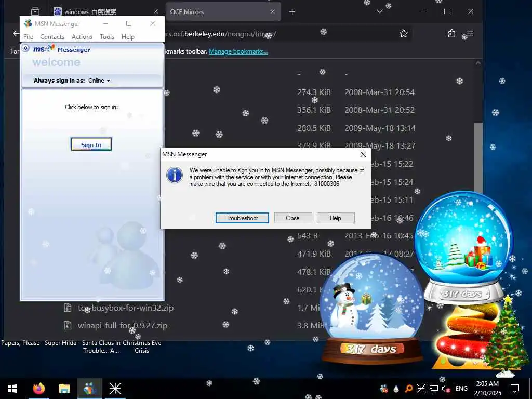Image resolution: width=532 pixels, height=399 pixels.
Task: Open the Help menu in MSN Messenger
Action: [128, 37]
